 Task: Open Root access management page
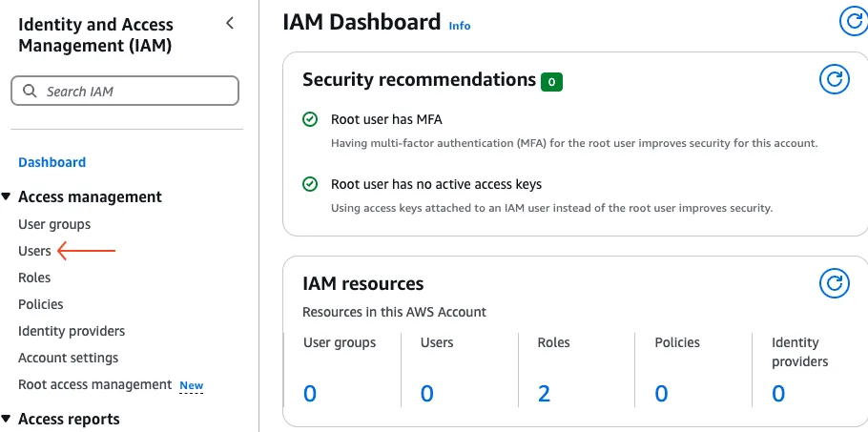[x=94, y=384]
